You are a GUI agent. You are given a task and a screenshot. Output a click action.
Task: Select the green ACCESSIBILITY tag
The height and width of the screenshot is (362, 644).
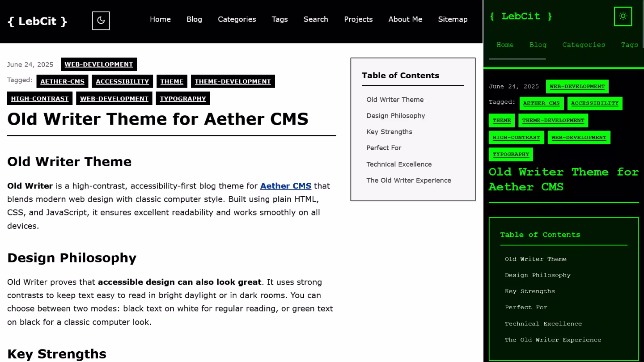coord(595,103)
